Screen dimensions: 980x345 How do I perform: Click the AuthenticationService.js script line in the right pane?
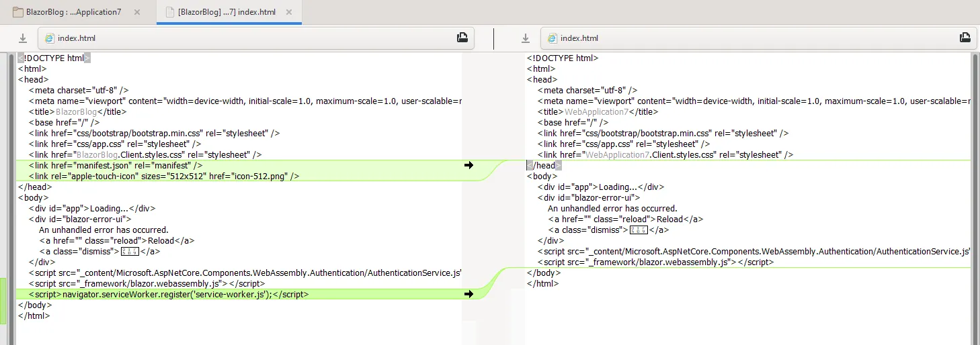(753, 251)
